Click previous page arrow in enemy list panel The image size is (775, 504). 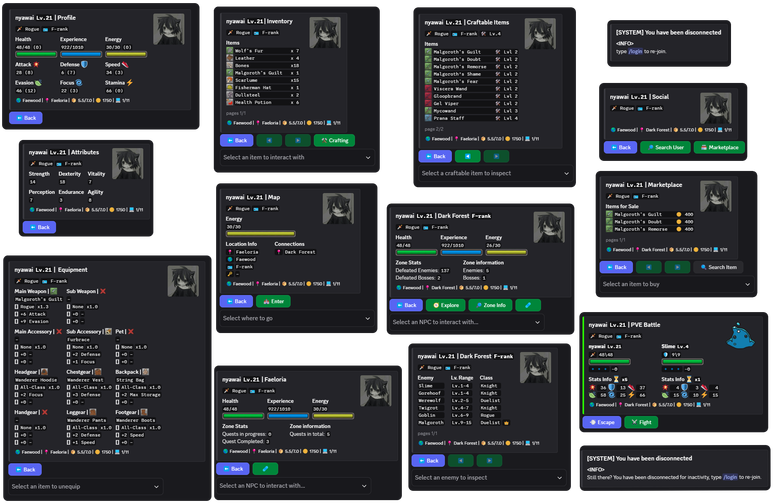[461, 461]
